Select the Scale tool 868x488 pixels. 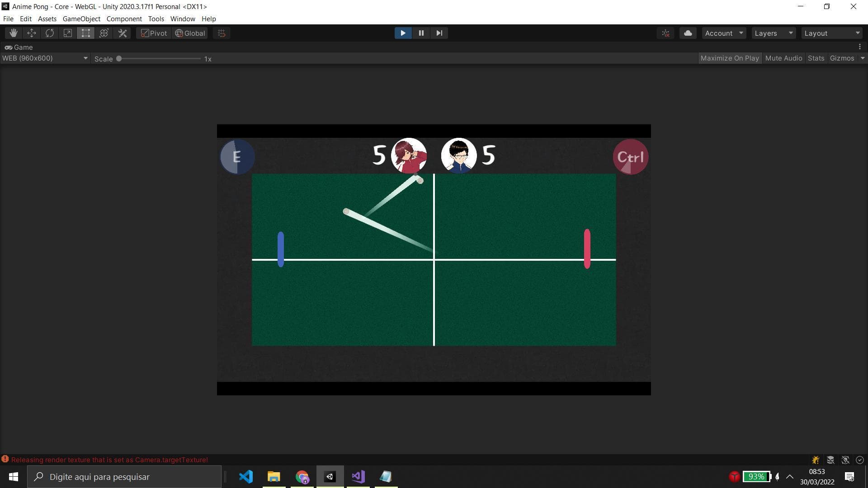coord(68,33)
